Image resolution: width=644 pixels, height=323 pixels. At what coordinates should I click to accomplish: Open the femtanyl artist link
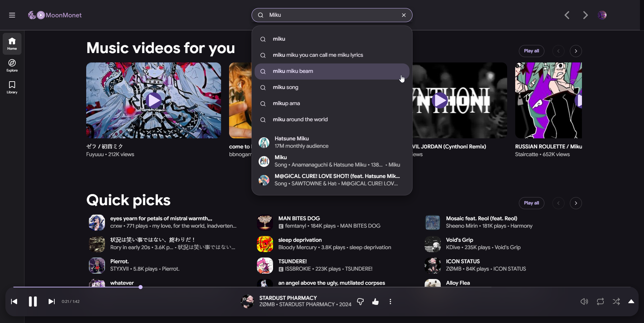pos(296,226)
